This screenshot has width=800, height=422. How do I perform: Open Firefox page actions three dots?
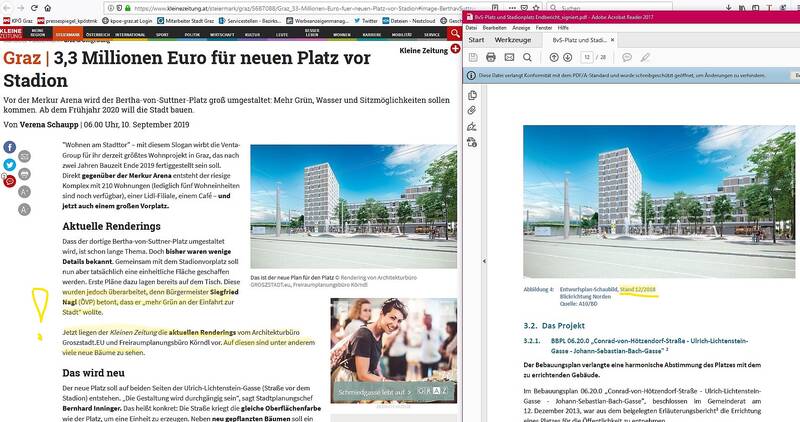(512, 8)
